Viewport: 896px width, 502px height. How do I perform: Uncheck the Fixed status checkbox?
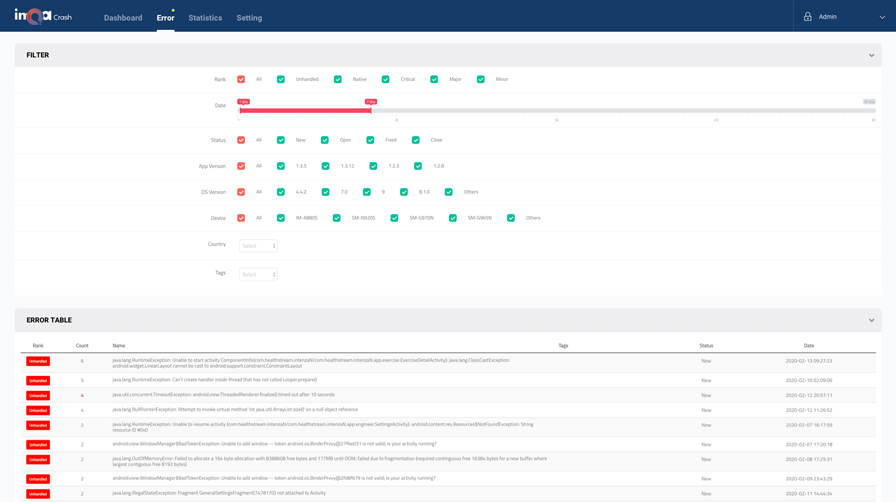tap(370, 140)
